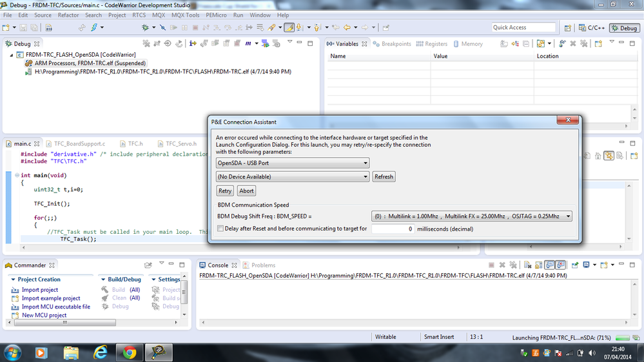Click the Remove All Terminated Launches icon in Debug view
This screenshot has height=362, width=644.
(146, 44)
